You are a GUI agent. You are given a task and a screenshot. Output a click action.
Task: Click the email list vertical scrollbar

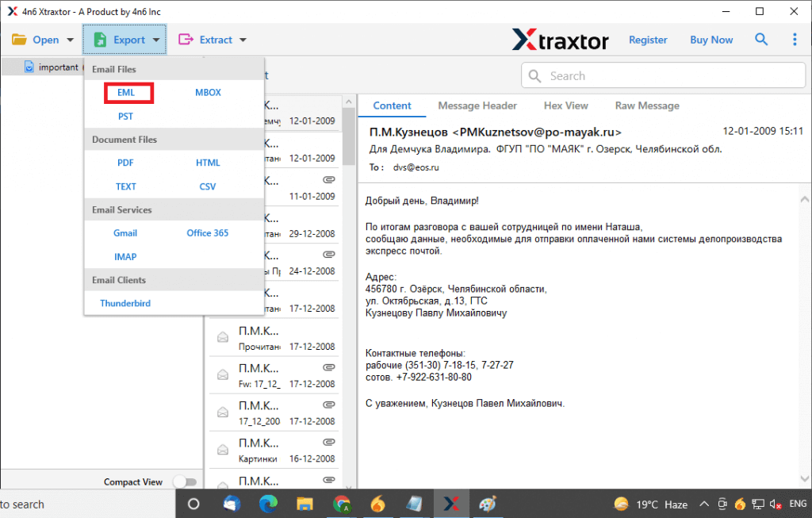[x=349, y=135]
